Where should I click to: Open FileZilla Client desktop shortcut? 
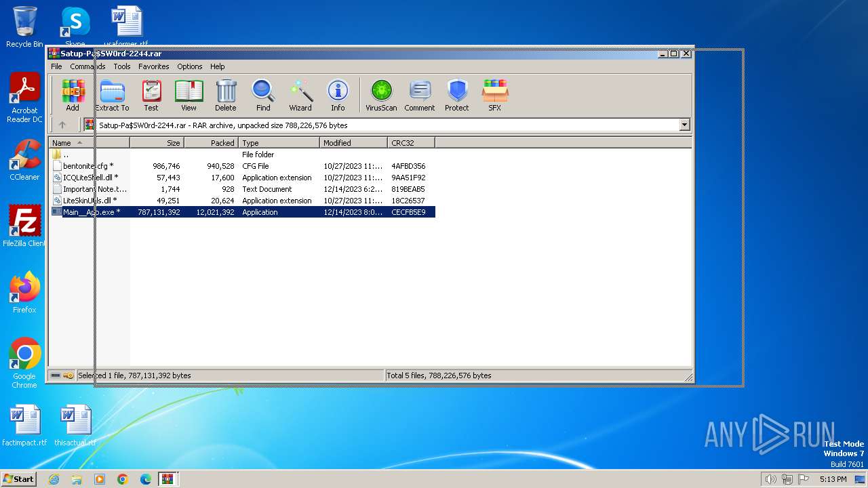[x=24, y=226]
